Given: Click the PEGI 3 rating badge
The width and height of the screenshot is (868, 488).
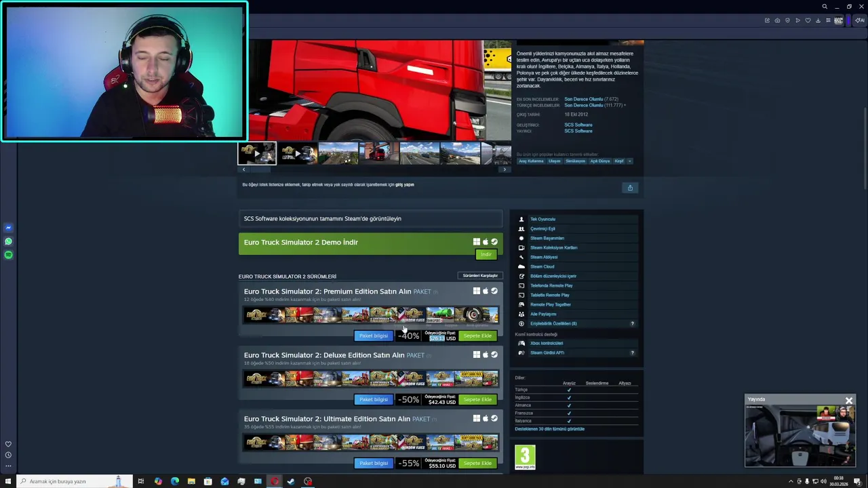Looking at the screenshot, I should click(x=525, y=457).
